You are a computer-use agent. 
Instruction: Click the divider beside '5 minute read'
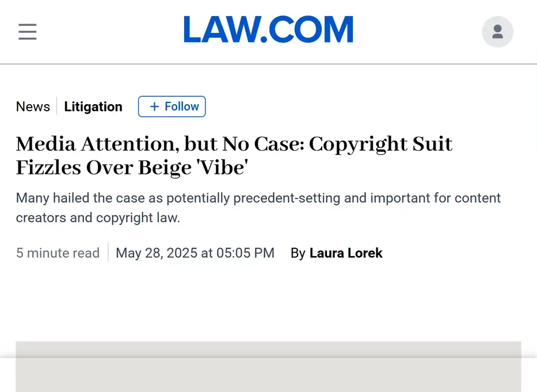108,252
